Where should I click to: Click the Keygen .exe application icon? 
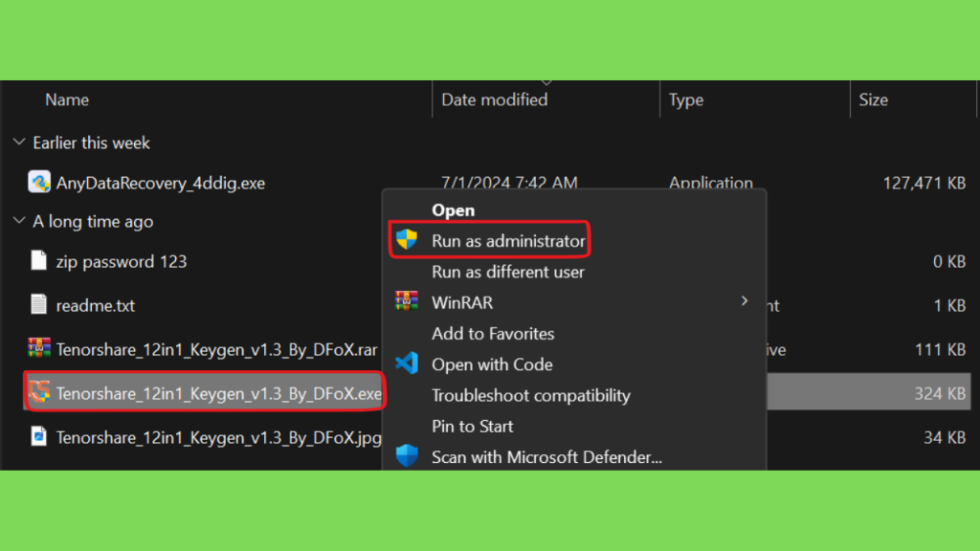pos(38,391)
